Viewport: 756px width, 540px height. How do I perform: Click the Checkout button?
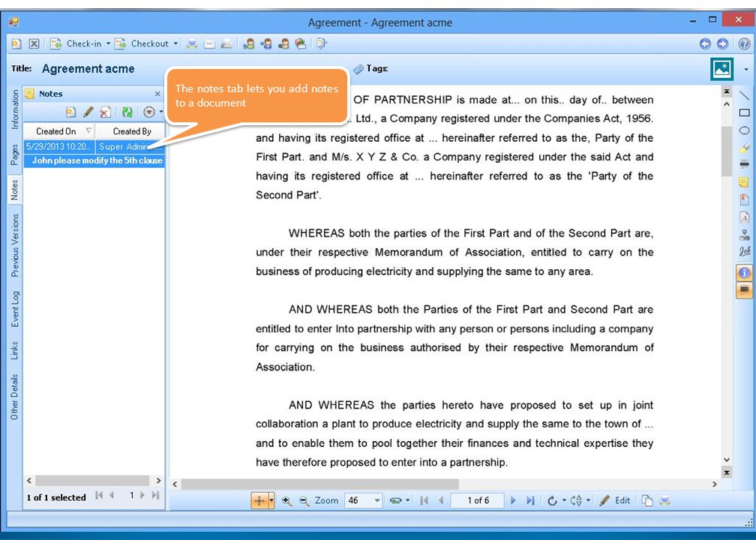[141, 43]
